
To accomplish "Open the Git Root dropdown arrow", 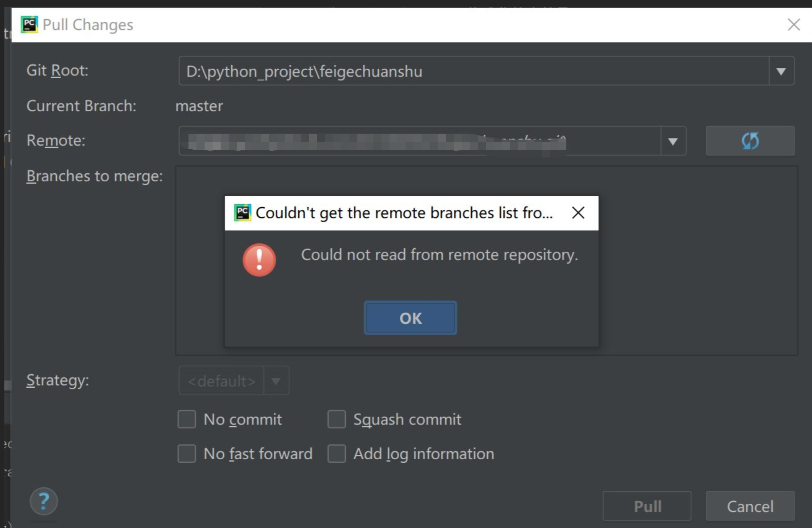I will tap(781, 71).
